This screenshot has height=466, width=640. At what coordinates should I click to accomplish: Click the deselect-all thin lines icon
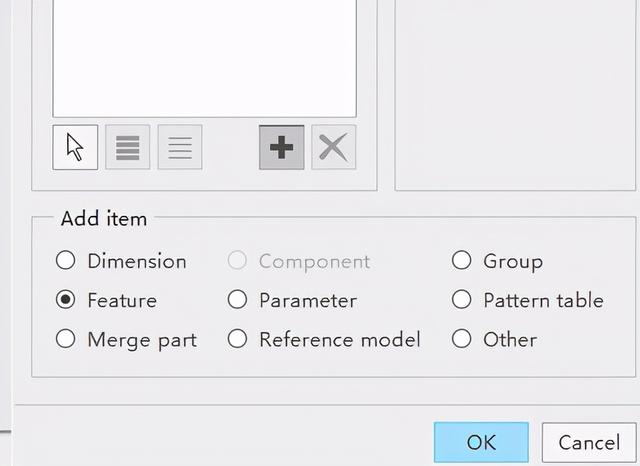click(x=180, y=147)
